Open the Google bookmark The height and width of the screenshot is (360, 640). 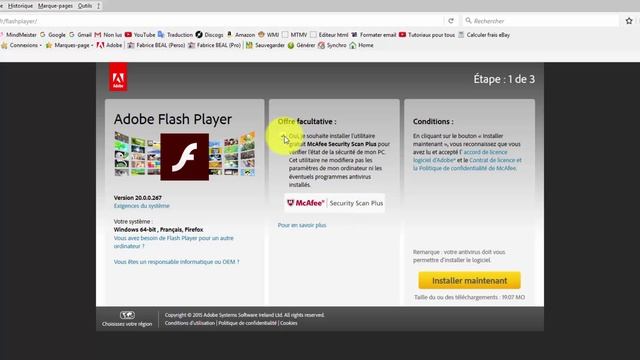pos(53,35)
